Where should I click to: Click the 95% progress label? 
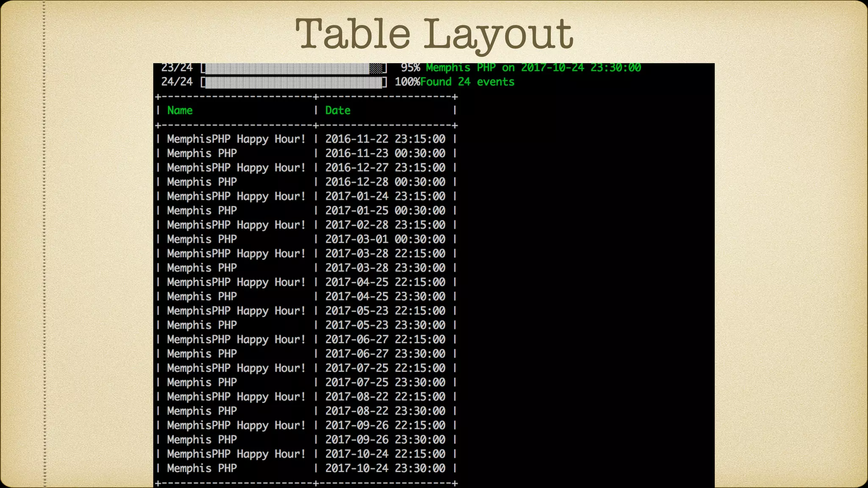point(411,68)
